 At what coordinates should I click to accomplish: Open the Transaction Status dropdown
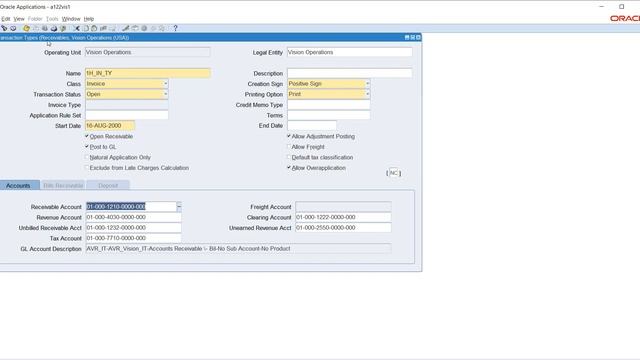click(165, 94)
